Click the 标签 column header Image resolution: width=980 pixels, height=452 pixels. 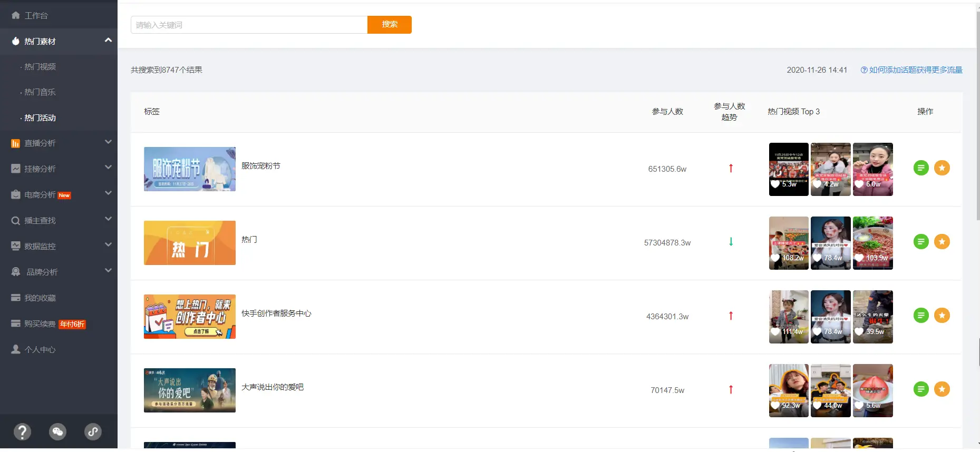pos(152,111)
